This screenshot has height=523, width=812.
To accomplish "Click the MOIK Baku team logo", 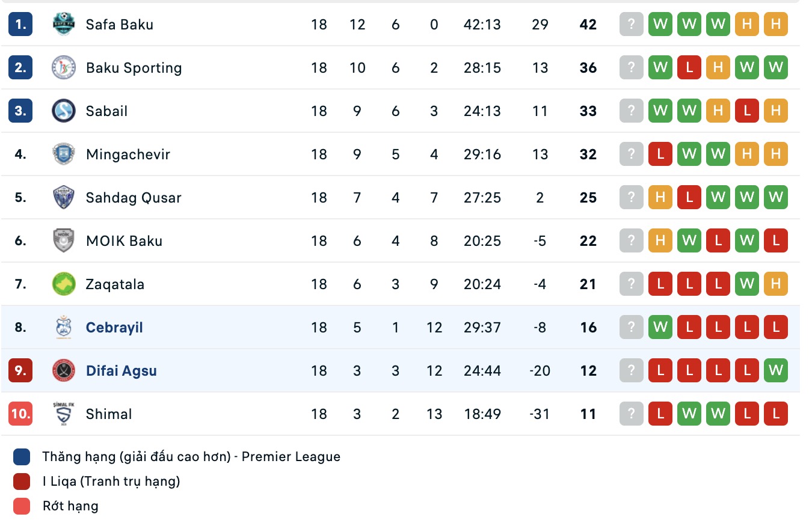I will pos(64,241).
